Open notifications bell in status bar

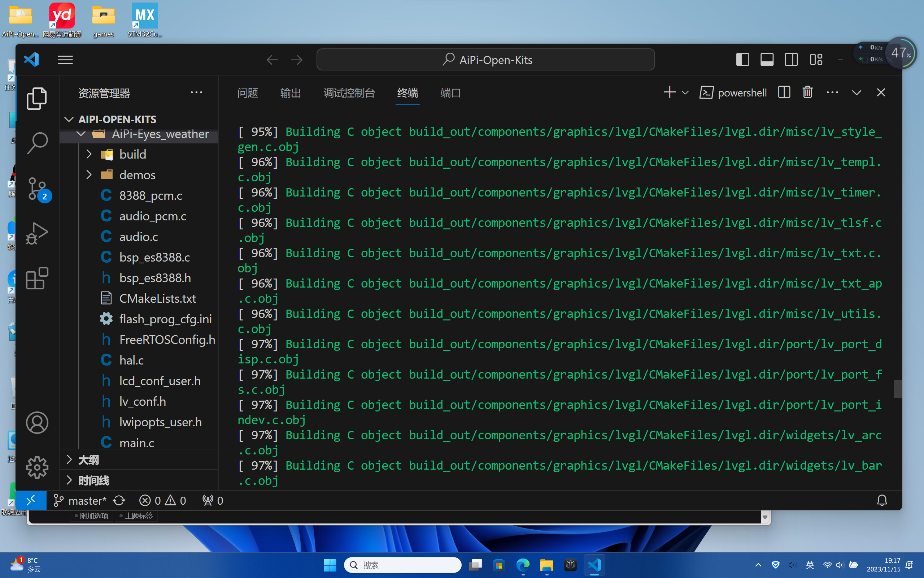(x=882, y=500)
